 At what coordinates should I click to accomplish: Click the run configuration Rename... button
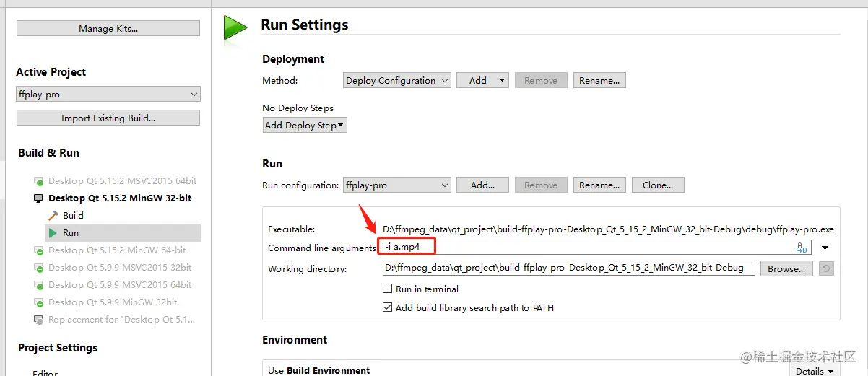[599, 185]
